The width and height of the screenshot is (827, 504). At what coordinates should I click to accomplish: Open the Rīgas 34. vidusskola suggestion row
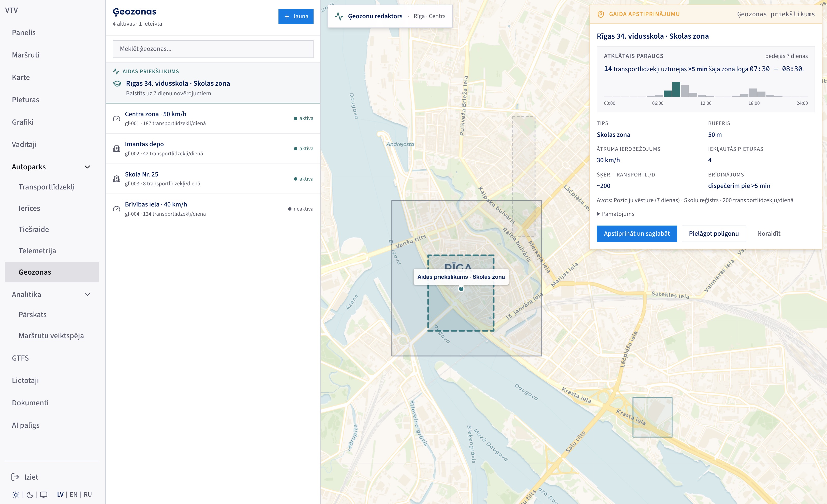[213, 83]
